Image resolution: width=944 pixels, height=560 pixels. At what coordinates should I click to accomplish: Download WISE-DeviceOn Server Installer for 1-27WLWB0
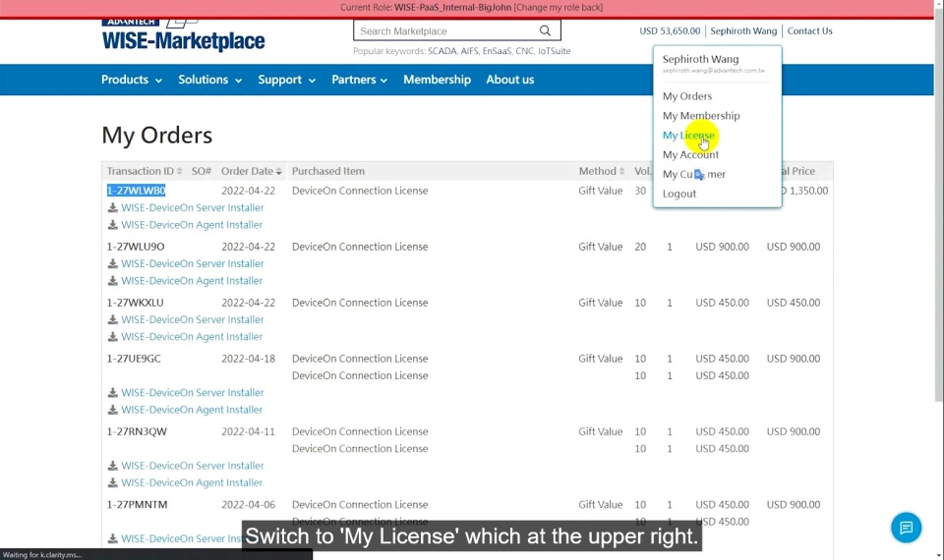tap(192, 207)
